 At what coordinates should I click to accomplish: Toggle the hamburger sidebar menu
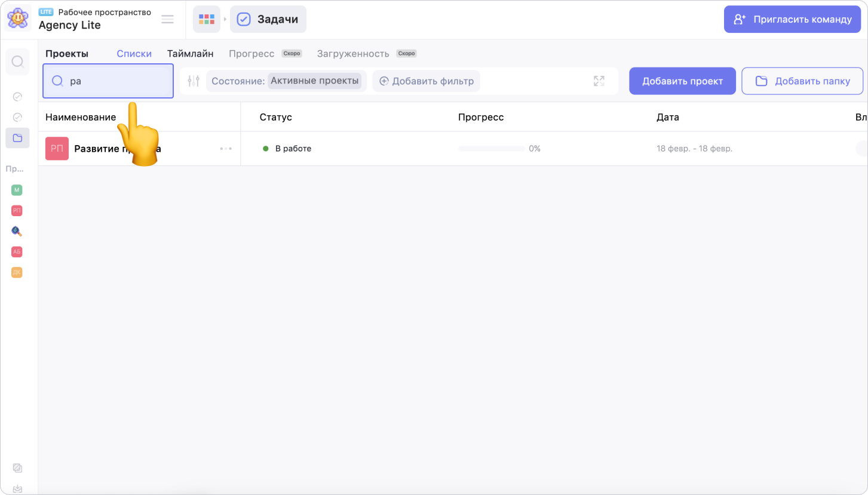coord(168,19)
